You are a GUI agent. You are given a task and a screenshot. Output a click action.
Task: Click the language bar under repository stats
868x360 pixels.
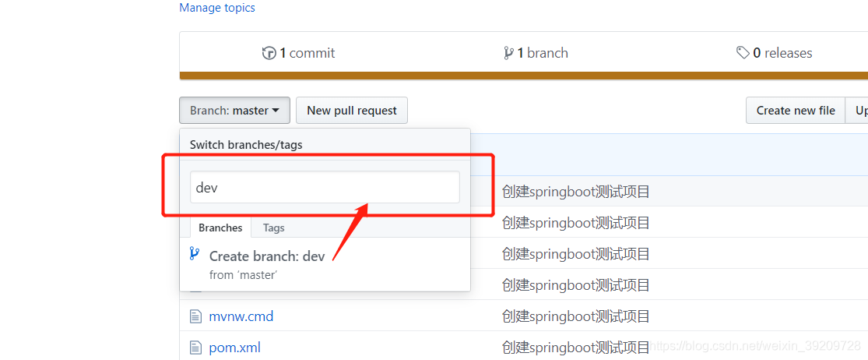(x=524, y=76)
